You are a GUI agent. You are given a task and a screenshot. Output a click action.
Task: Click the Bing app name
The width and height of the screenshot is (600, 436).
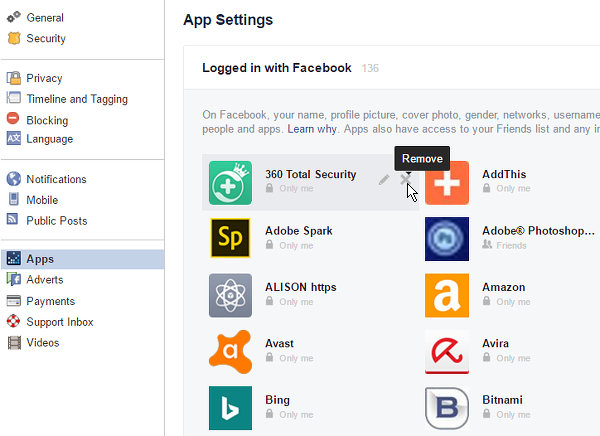277,400
